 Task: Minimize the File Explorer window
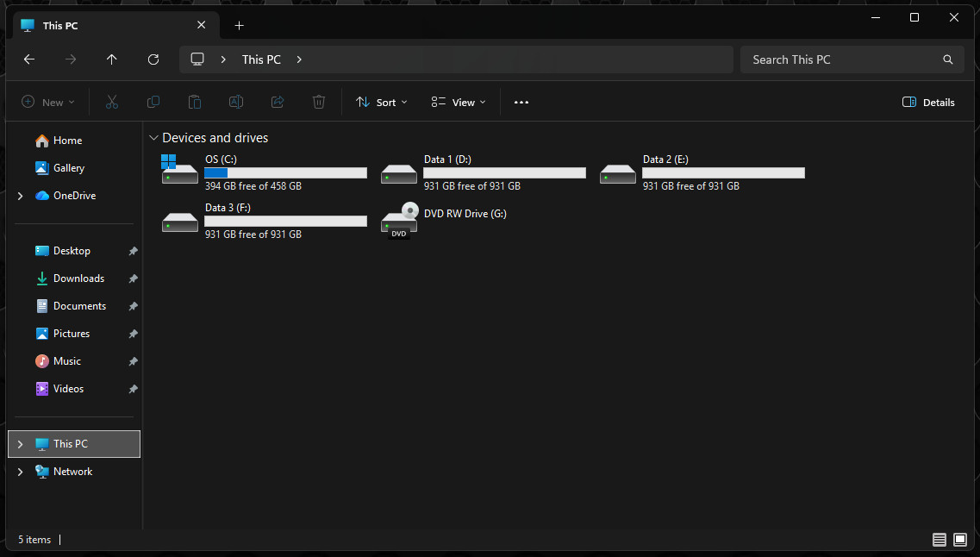(x=876, y=17)
